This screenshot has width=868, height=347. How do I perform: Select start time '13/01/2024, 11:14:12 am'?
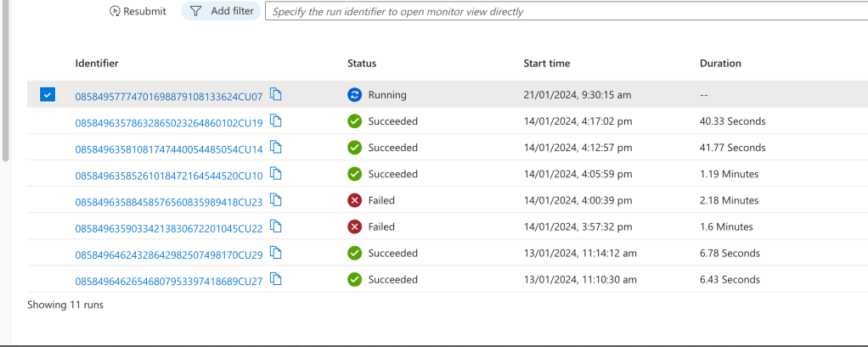(580, 253)
